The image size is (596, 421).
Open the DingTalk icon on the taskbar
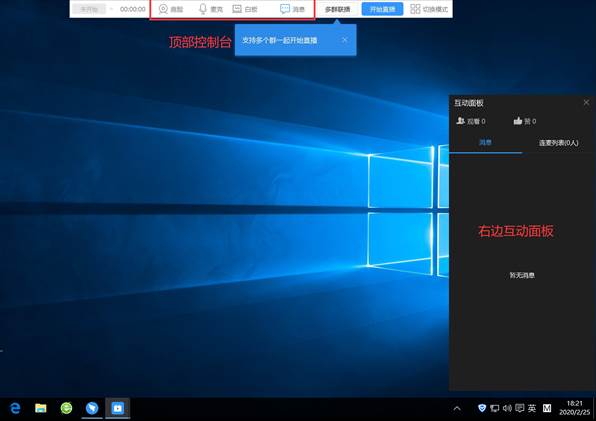click(x=92, y=408)
